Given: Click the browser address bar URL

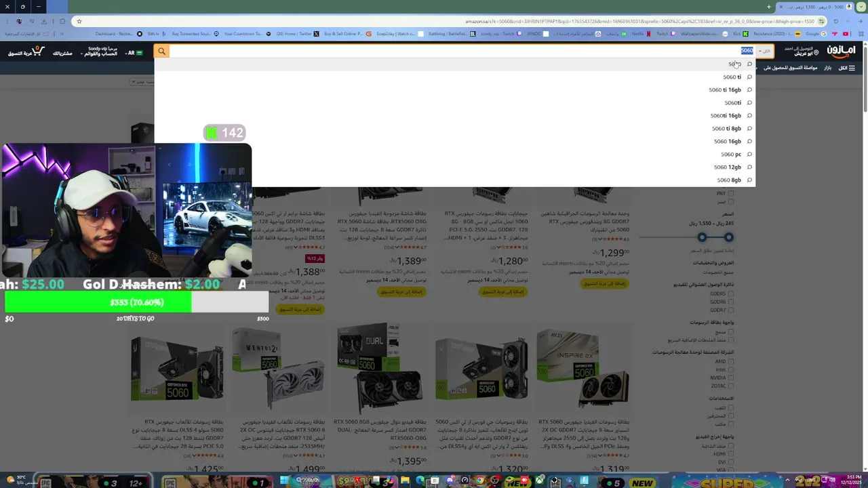Looking at the screenshot, I should point(639,21).
